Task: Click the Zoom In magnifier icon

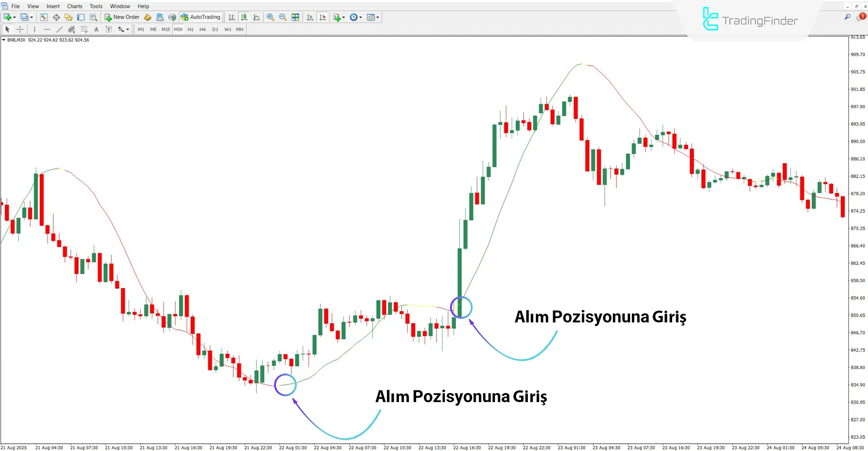Action: (270, 17)
